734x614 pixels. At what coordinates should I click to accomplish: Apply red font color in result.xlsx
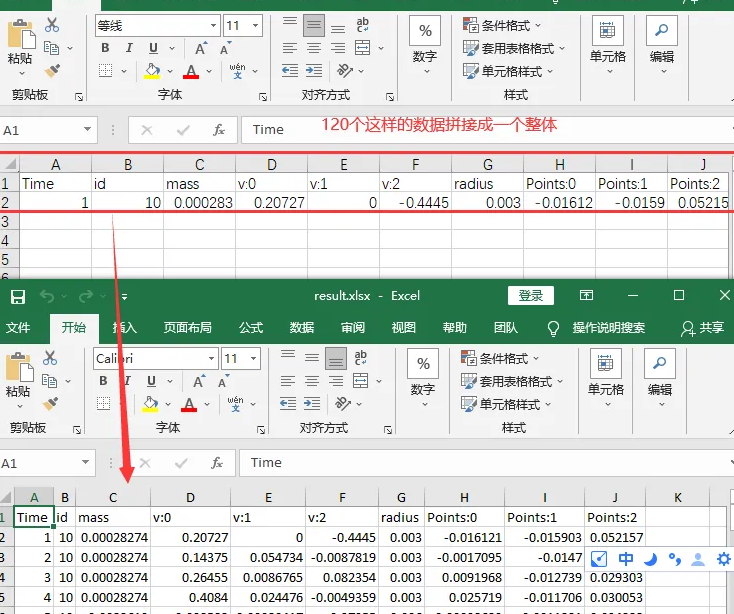coord(189,404)
